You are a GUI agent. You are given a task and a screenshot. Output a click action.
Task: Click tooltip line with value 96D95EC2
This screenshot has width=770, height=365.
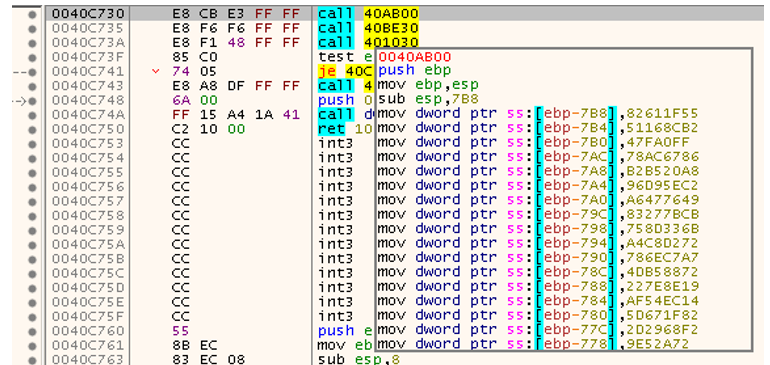tap(538, 186)
